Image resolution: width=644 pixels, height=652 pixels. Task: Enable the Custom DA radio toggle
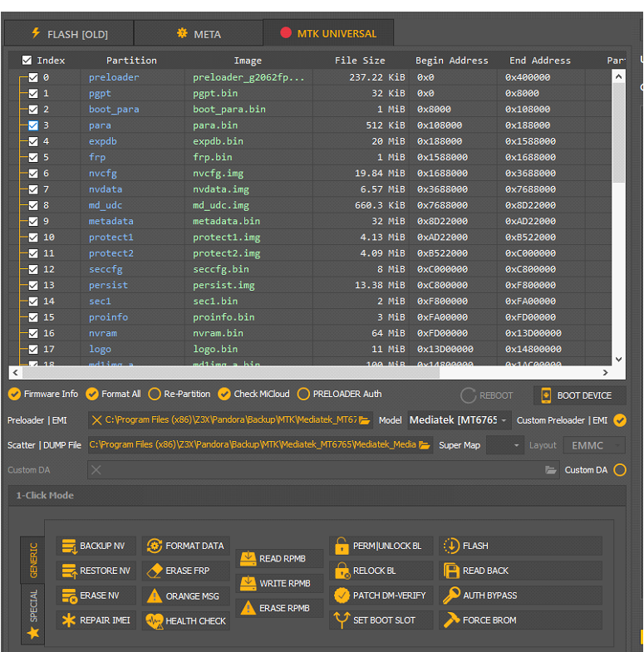click(620, 470)
